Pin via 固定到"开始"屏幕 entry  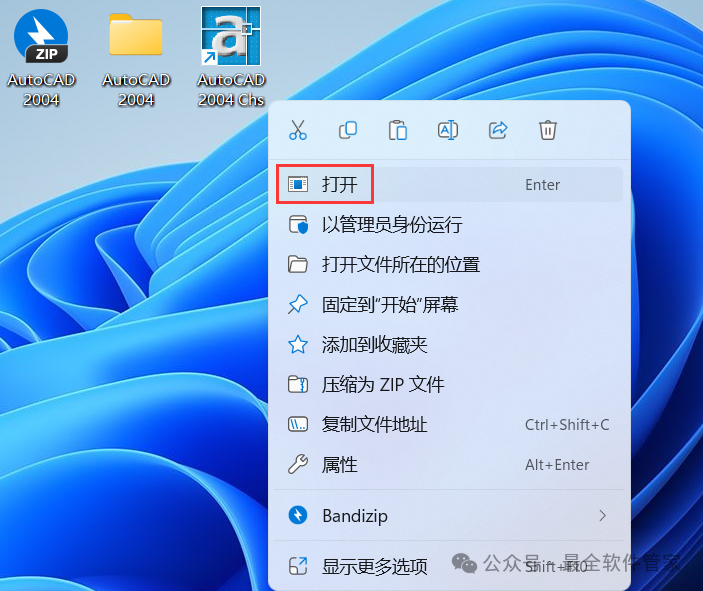click(450, 304)
